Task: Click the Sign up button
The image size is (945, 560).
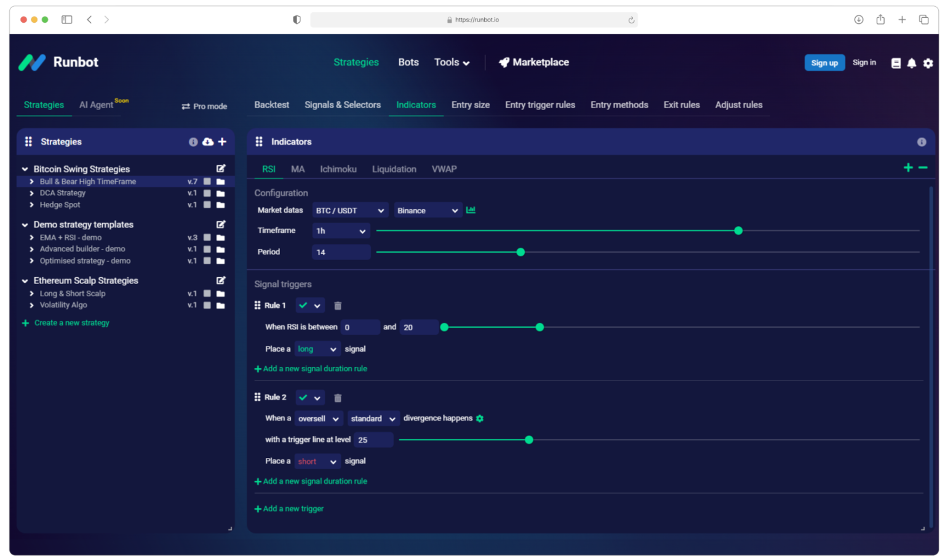Action: (824, 62)
